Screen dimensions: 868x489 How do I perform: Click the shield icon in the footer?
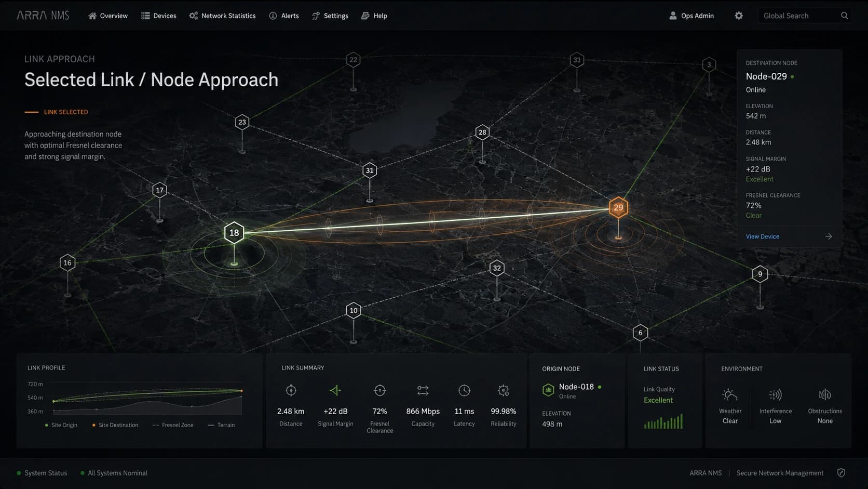[842, 473]
